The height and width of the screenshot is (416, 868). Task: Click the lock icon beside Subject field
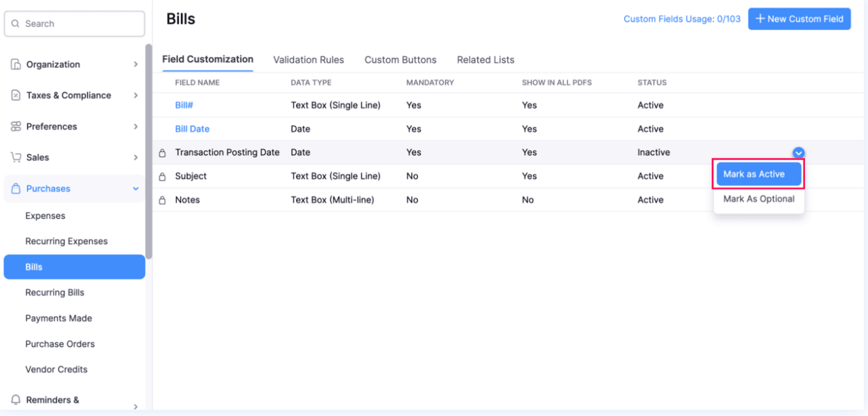162,177
